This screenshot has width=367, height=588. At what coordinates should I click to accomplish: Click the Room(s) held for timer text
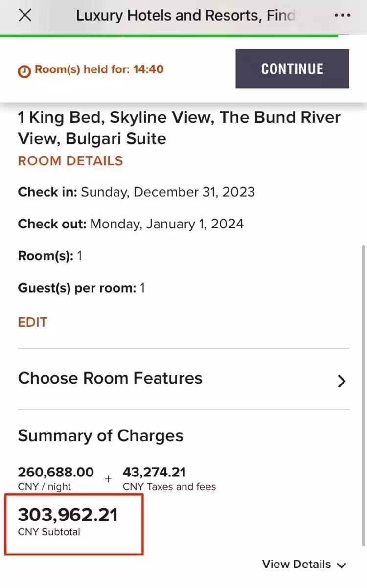click(x=99, y=69)
